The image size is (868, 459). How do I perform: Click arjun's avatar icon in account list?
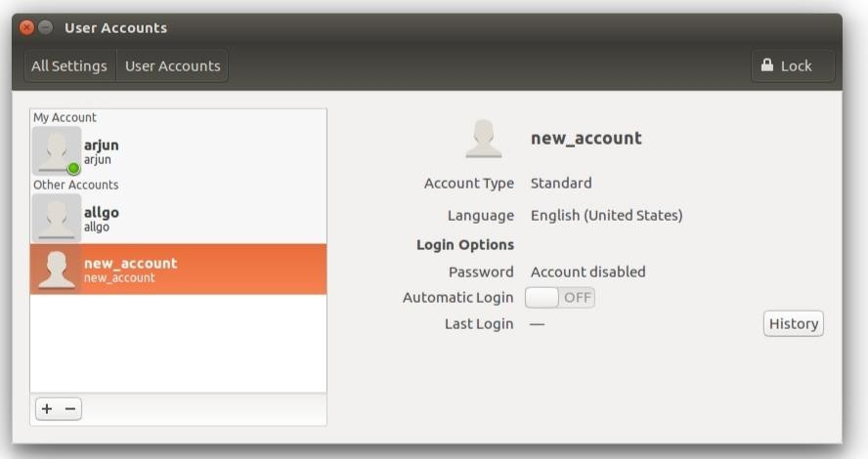pyautogui.click(x=56, y=151)
